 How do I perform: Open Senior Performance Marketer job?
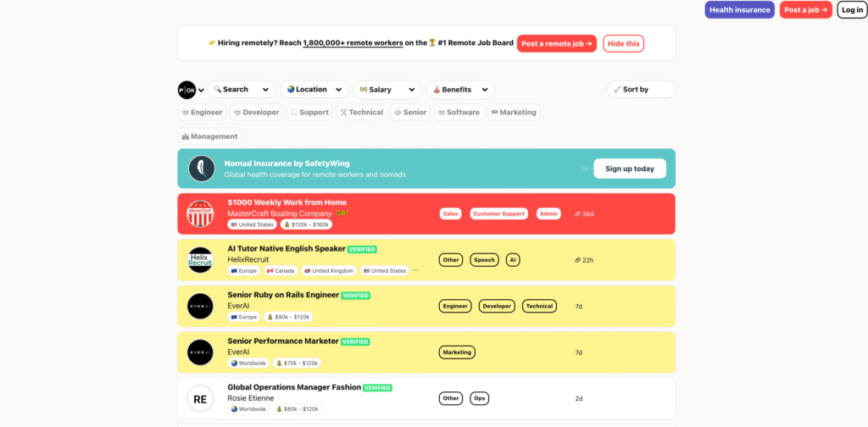pyautogui.click(x=283, y=341)
